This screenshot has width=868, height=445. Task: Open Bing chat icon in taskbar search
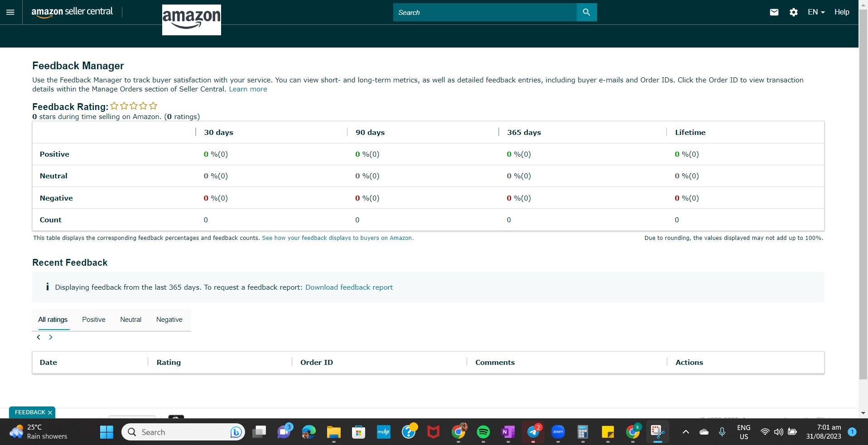[236, 432]
